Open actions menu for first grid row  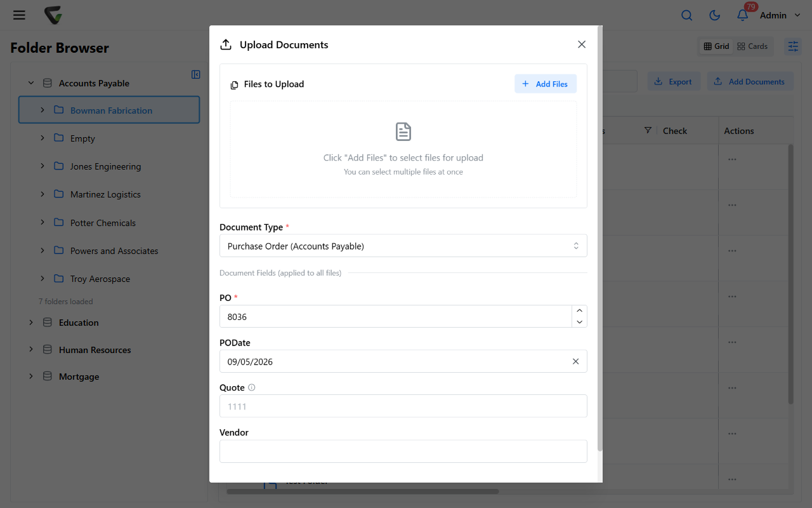732,159
